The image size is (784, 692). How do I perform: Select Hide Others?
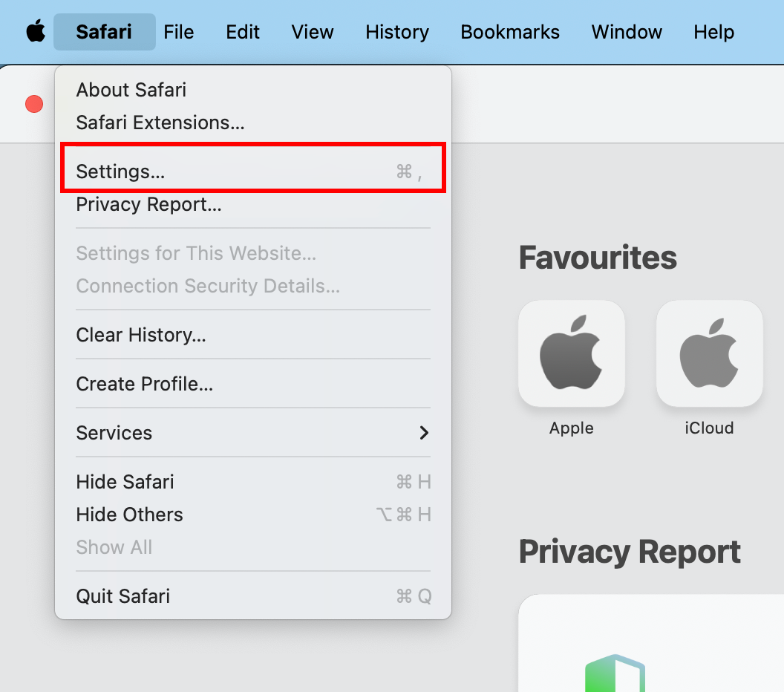(x=129, y=515)
